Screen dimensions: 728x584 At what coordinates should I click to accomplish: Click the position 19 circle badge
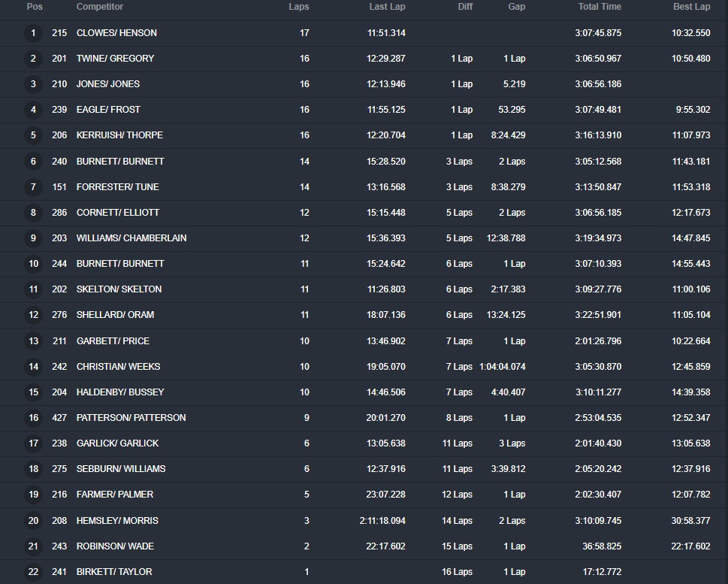pyautogui.click(x=33, y=495)
